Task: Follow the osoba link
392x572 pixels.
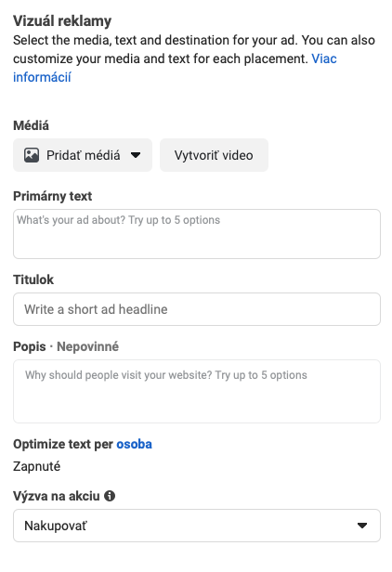Action: pyautogui.click(x=134, y=444)
